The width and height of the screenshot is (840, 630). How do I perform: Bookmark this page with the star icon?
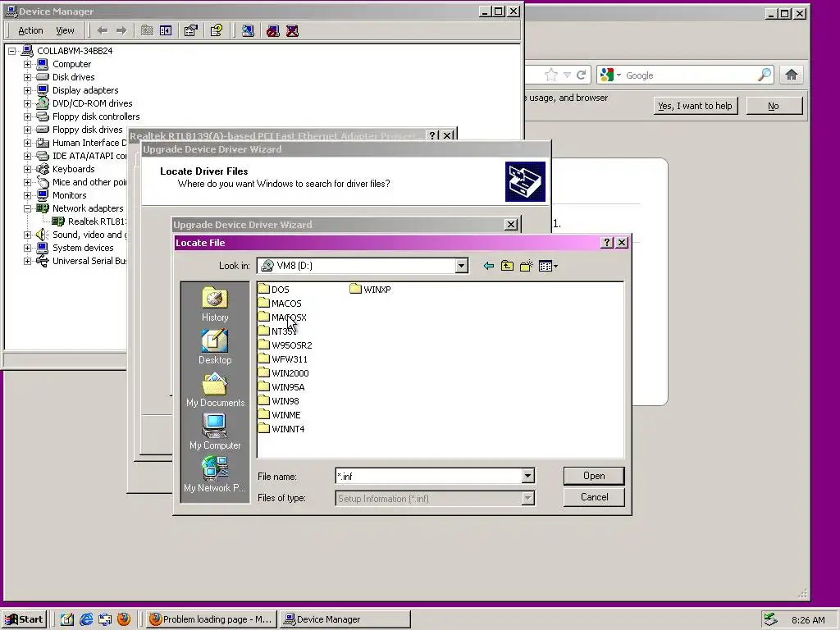(550, 75)
